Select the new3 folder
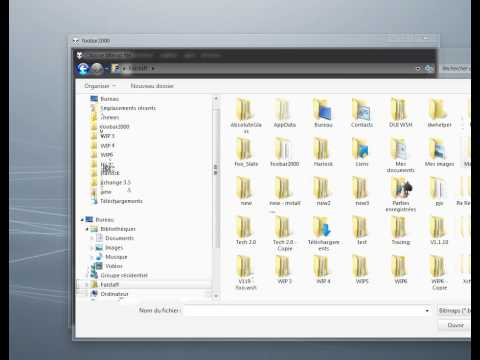The image size is (480, 360). [x=362, y=191]
